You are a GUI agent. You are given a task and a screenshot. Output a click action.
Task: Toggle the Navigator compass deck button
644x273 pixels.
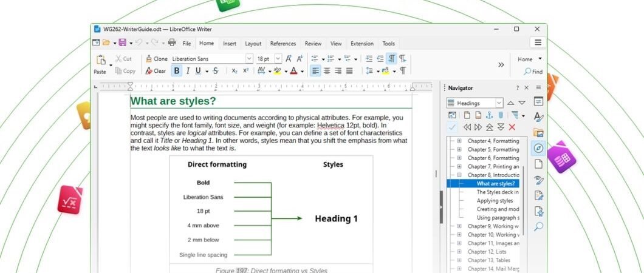click(x=538, y=148)
